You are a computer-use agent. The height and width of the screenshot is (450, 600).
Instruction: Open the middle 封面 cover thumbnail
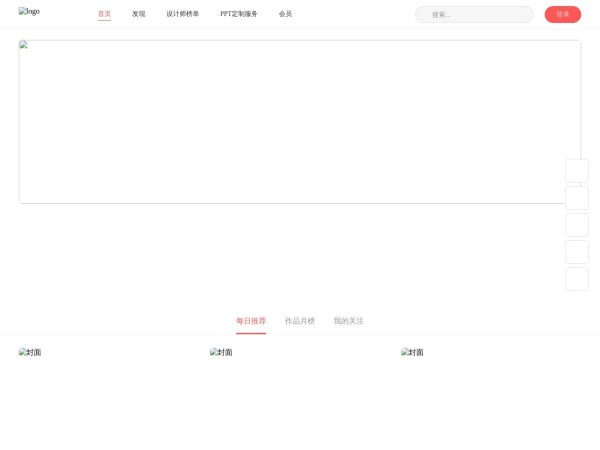point(221,353)
